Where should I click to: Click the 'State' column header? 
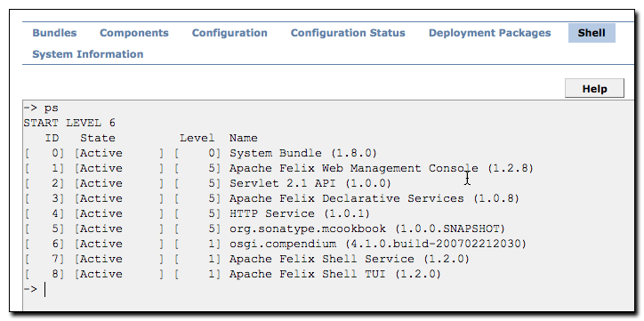(x=98, y=138)
